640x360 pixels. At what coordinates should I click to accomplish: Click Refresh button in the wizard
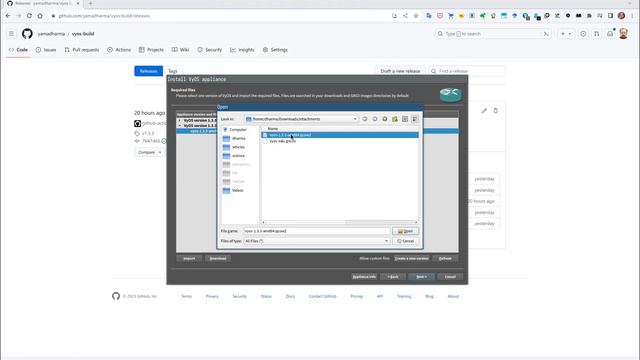click(445, 258)
